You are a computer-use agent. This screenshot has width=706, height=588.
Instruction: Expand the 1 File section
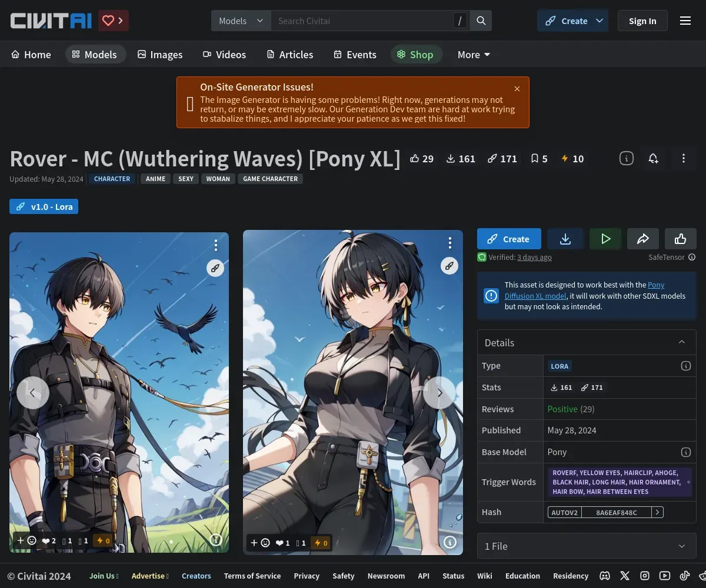coord(587,546)
